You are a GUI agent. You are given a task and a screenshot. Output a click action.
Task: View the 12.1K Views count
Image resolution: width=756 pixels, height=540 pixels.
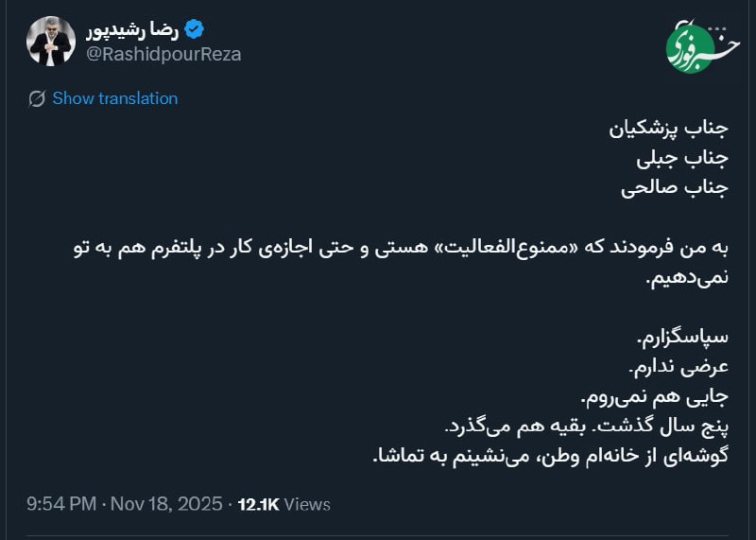point(283,504)
